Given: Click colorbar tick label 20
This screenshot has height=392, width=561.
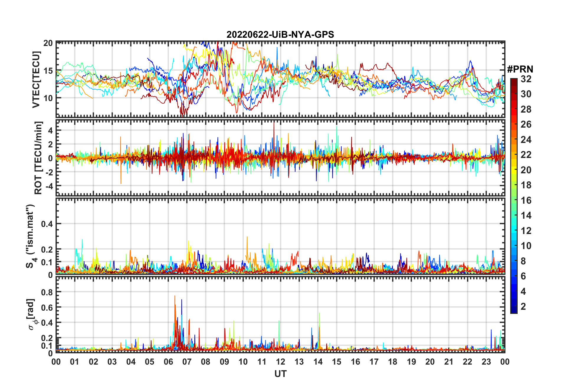Looking at the screenshot, I should coord(526,170).
